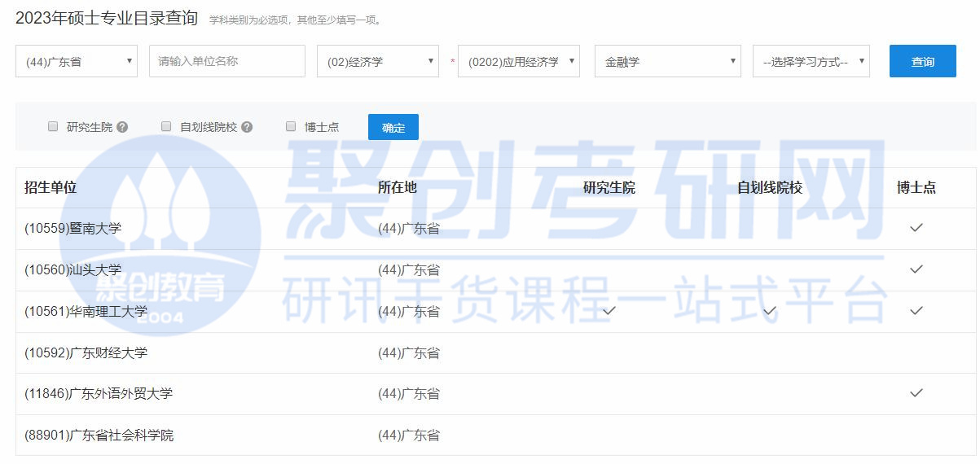980x464 pixels.
Task: Click the 确定 confirm button
Action: tap(393, 127)
